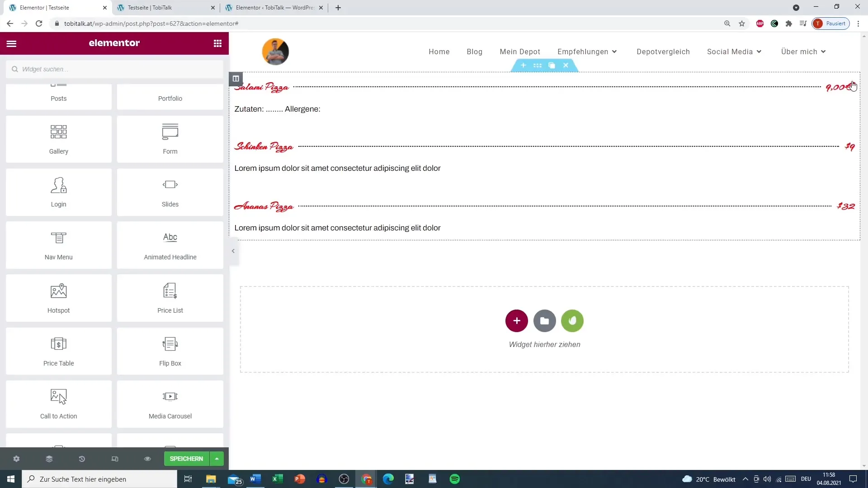Select the Responsive mode icon

point(114,458)
